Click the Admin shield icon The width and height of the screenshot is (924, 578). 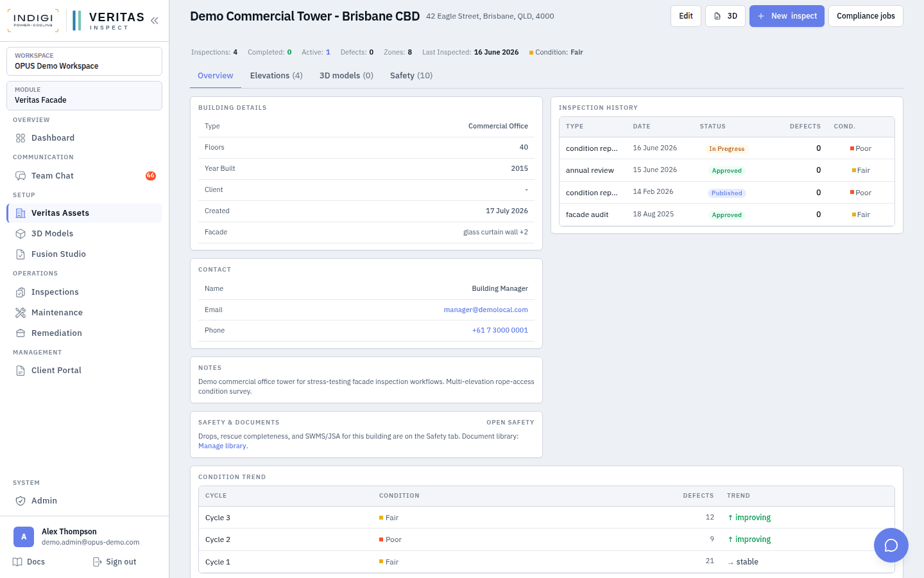21,501
